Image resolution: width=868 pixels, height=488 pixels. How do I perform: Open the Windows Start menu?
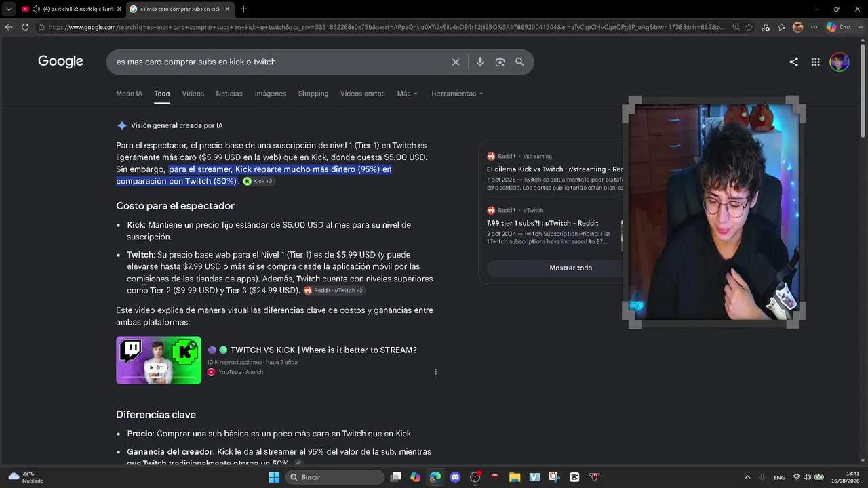274,477
